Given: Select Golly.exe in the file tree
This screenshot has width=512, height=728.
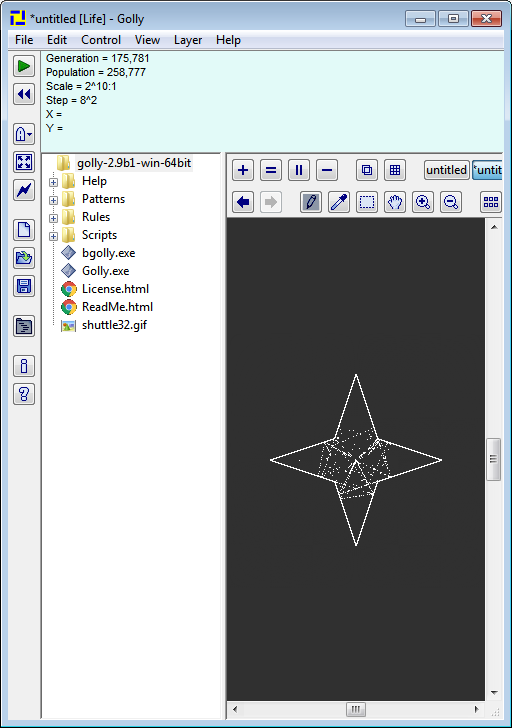Looking at the screenshot, I should pyautogui.click(x=105, y=271).
